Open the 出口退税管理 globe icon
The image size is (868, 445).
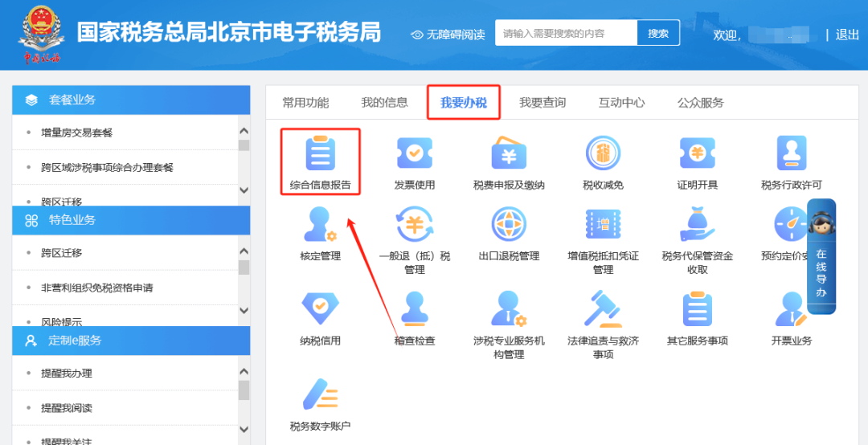point(509,224)
